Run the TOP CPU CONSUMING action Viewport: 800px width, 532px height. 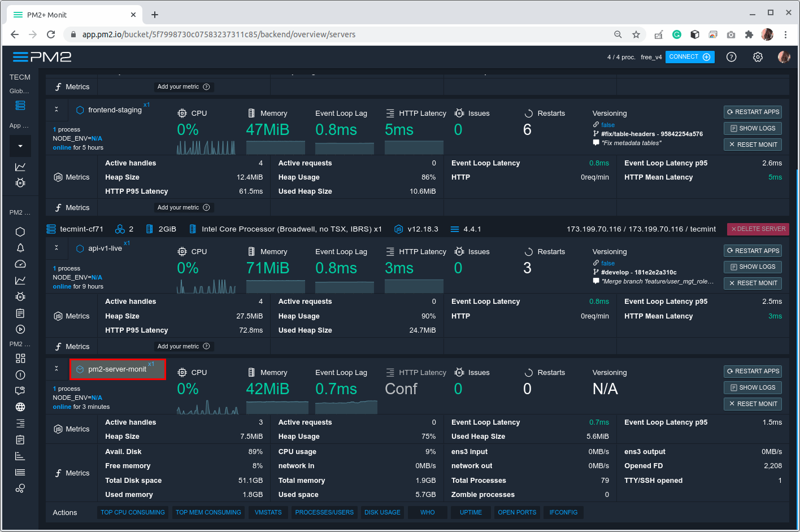[132, 512]
